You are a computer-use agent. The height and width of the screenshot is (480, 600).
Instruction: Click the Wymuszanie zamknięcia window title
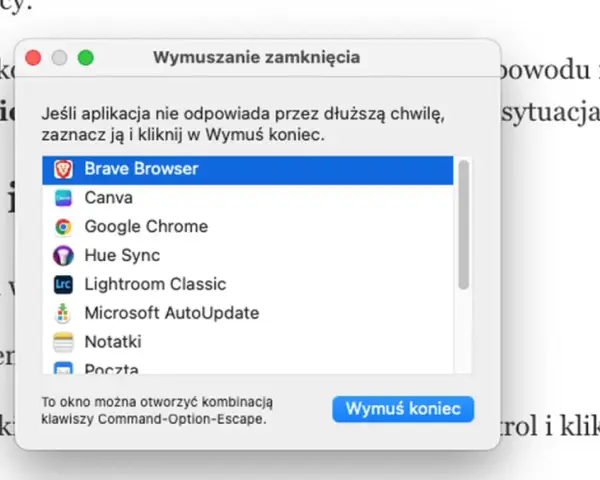click(256, 57)
